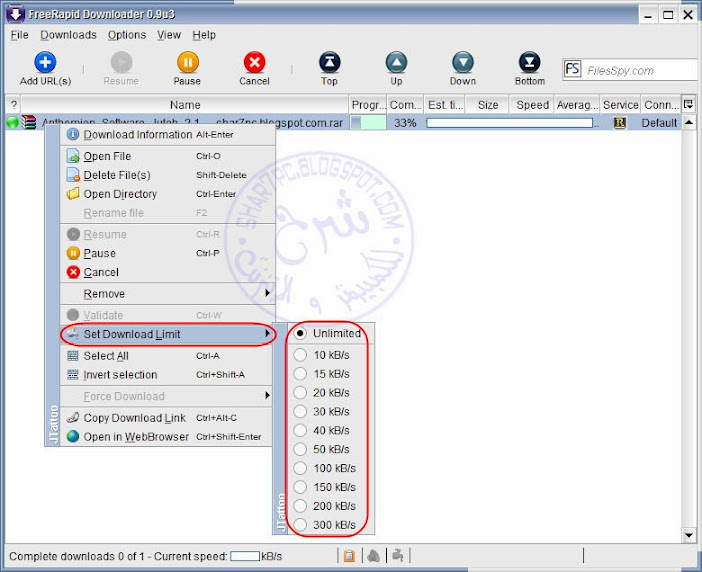Click the Conn... column header

point(661,105)
